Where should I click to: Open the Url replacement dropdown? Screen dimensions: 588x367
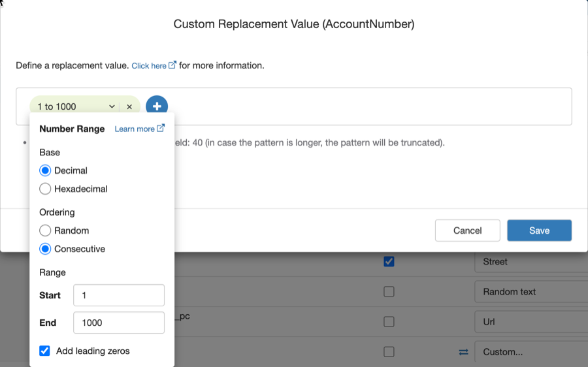tap(531, 322)
